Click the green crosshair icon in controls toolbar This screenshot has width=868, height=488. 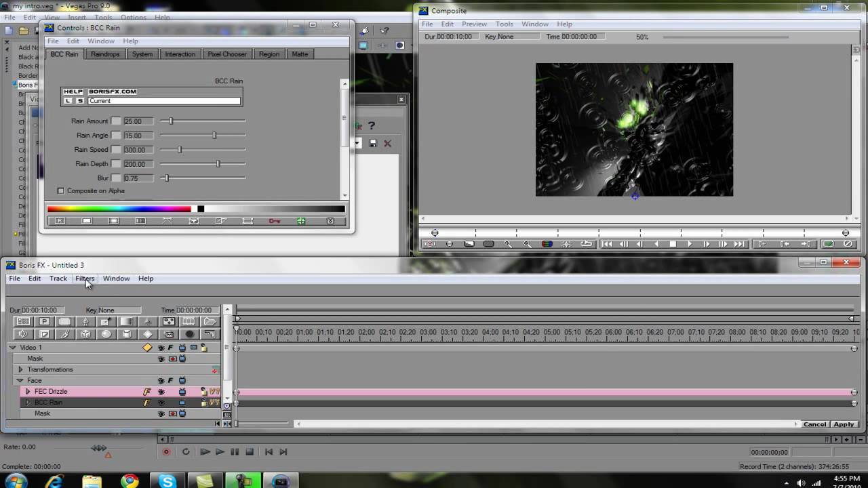point(301,221)
